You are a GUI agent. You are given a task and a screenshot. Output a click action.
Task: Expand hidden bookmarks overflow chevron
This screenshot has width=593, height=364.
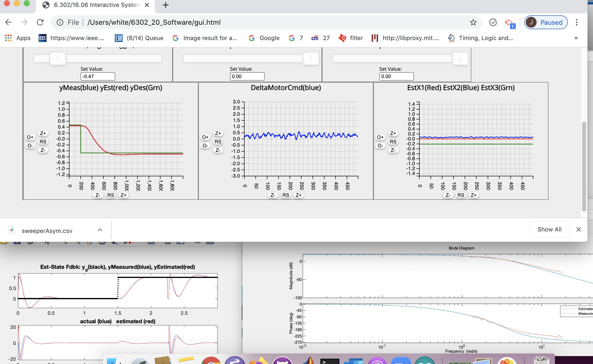(576, 38)
